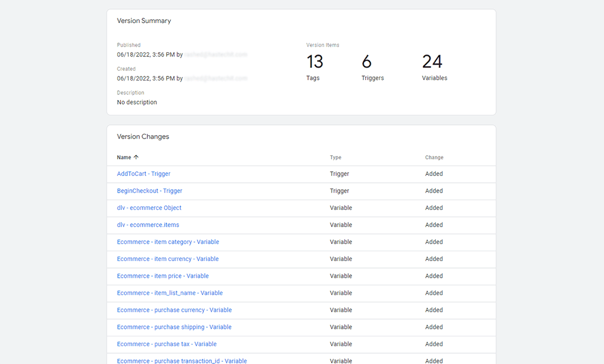Click the No description text area

click(136, 102)
